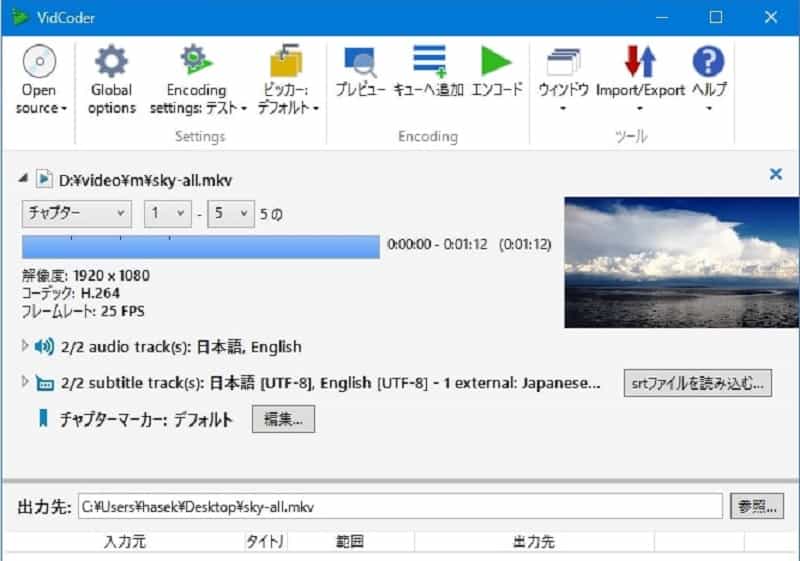Click the 入力元 column header

(125, 541)
